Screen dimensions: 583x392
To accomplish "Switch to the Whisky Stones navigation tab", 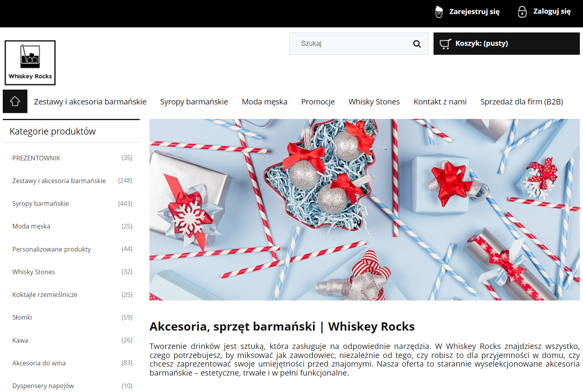I will 374,101.
